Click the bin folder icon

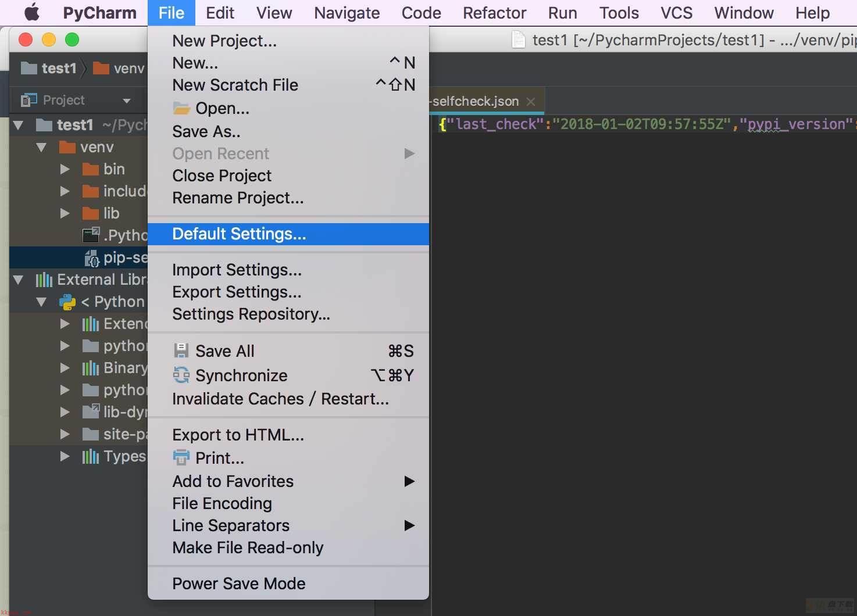pos(90,169)
